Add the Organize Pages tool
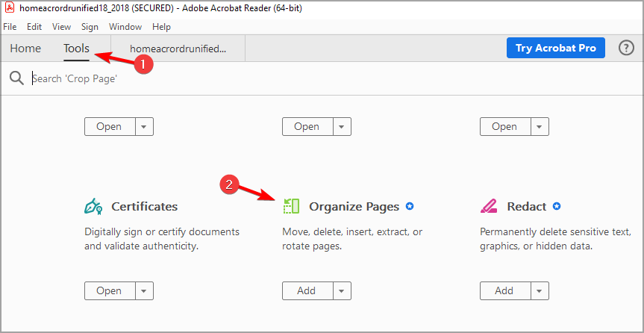The width and height of the screenshot is (644, 333). [307, 290]
